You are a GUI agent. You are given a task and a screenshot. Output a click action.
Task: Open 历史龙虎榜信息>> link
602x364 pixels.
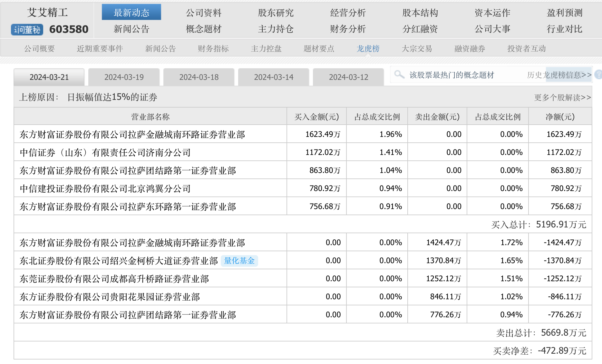click(559, 75)
